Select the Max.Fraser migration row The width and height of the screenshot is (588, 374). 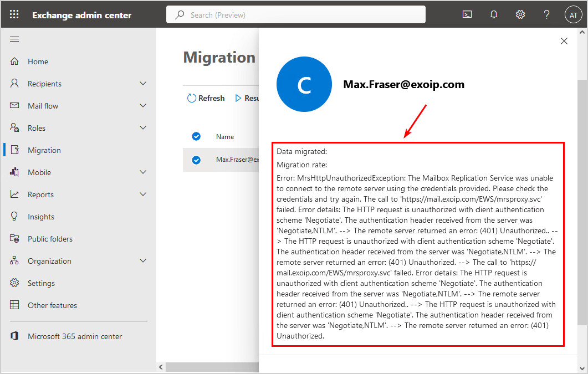[221, 160]
